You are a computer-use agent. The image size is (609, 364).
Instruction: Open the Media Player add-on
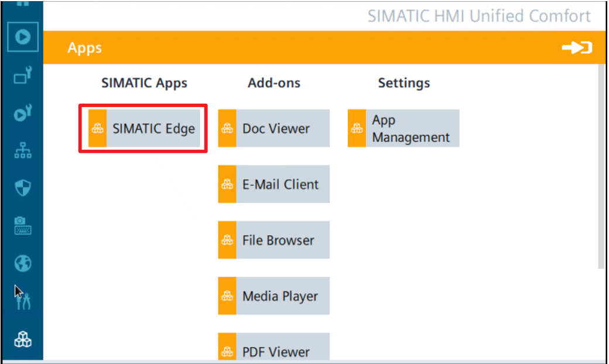click(x=274, y=296)
